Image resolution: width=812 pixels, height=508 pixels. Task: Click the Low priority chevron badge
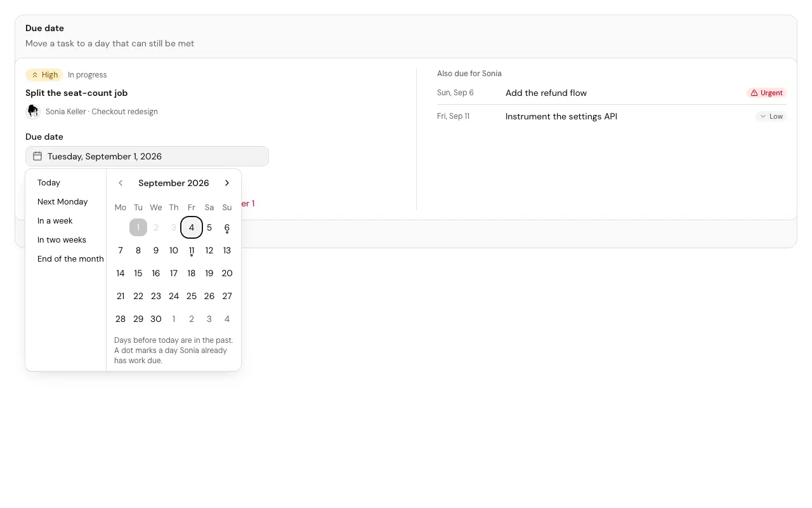point(771,116)
